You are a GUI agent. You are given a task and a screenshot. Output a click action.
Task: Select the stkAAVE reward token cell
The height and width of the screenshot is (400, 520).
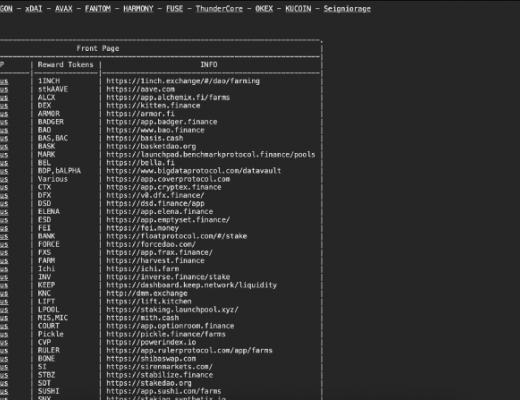[53, 89]
